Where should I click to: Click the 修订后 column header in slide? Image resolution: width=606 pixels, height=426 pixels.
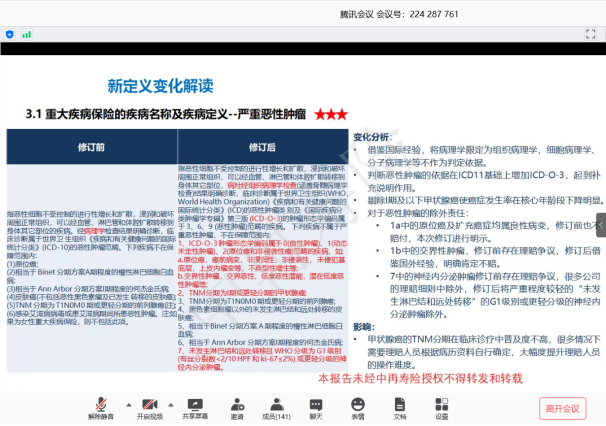(x=260, y=146)
